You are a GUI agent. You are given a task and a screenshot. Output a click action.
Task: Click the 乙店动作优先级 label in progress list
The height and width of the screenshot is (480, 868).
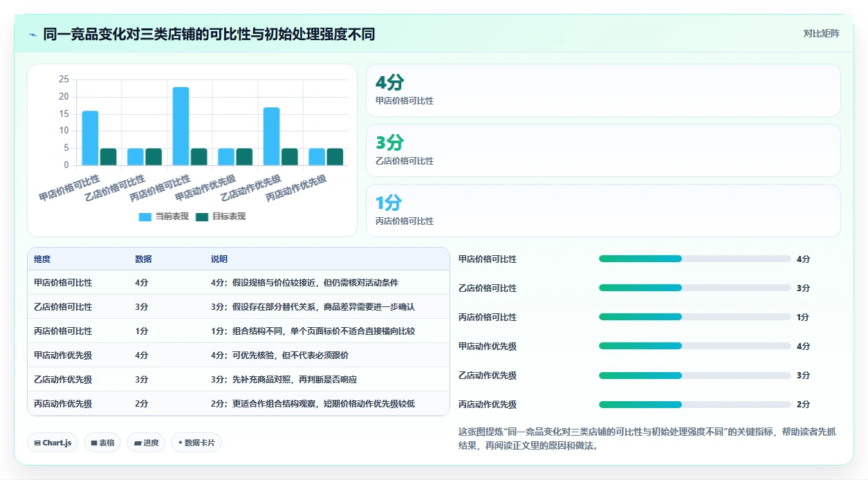[x=488, y=375]
